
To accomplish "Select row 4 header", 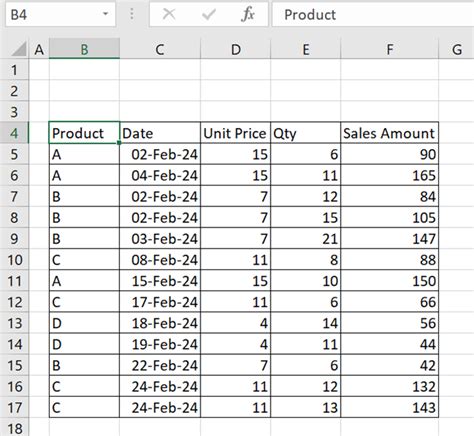I will point(14,133).
